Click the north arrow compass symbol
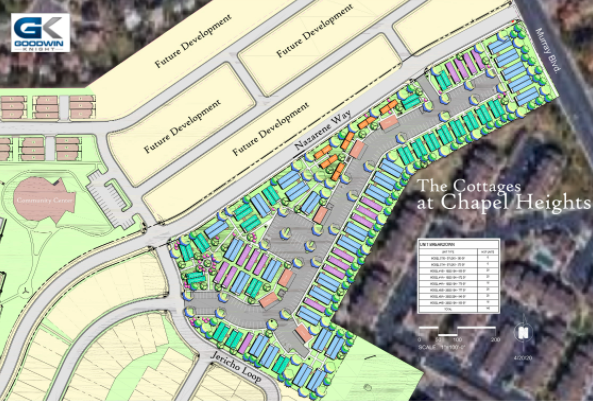Screen dimensions: 593x401 click(x=523, y=333)
